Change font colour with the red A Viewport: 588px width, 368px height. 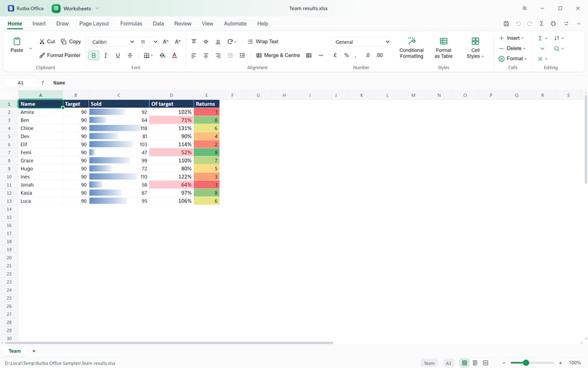tap(174, 56)
